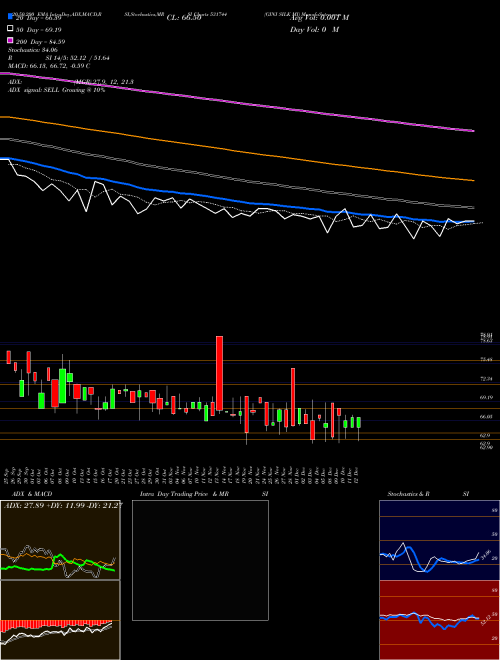Click the magenta 200 Day legend swatch
The image size is (500, 660).
[x=10, y=40]
